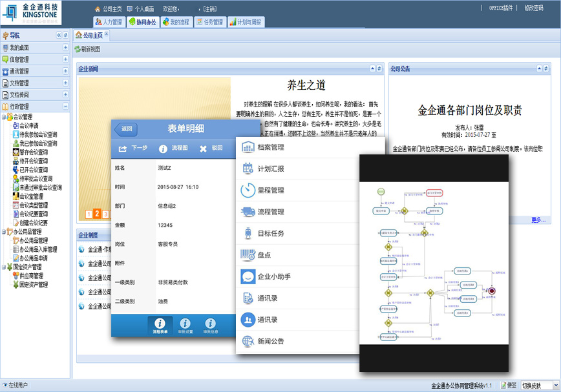Viewport: 561px width, 392px height.
Task: Select the 审批设置 bottom tab
Action: pos(185,326)
